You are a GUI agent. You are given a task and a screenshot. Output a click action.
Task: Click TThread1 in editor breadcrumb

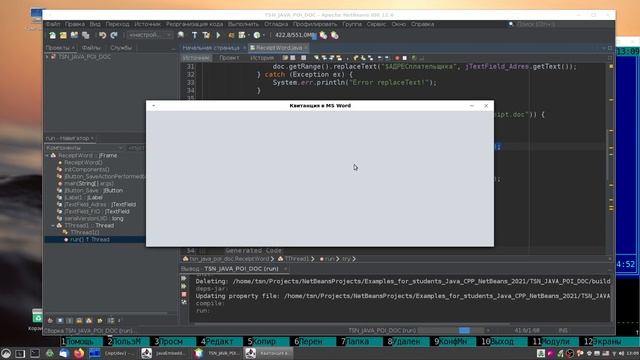(296, 259)
